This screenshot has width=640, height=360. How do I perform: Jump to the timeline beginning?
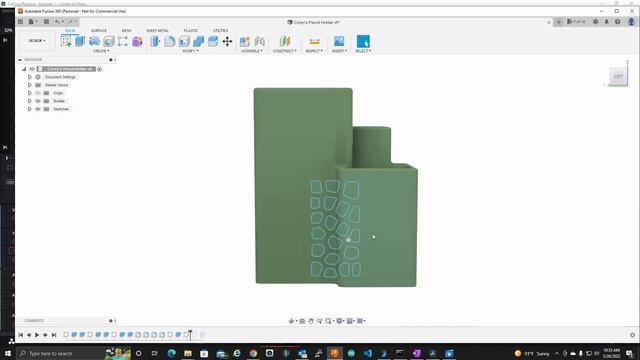[20, 335]
